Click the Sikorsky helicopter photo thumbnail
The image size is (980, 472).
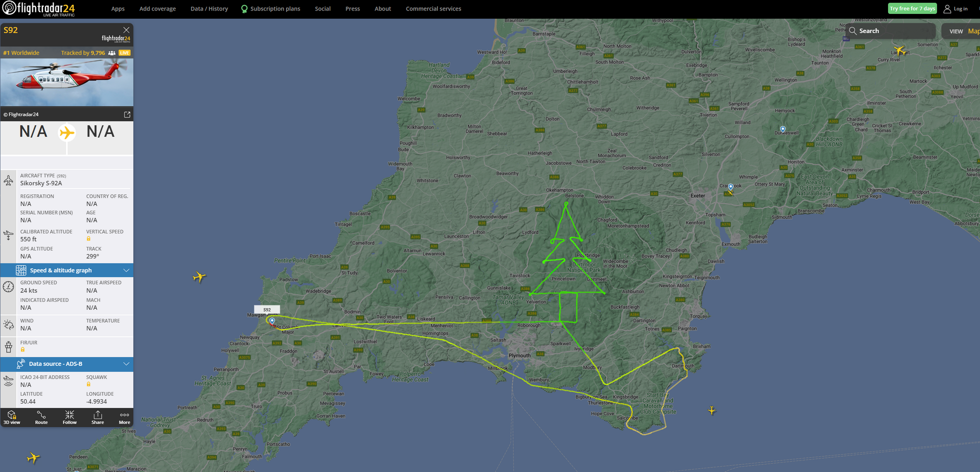tap(67, 82)
